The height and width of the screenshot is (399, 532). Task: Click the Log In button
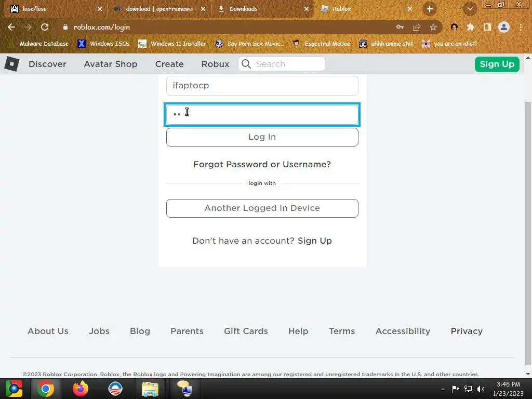tap(262, 137)
